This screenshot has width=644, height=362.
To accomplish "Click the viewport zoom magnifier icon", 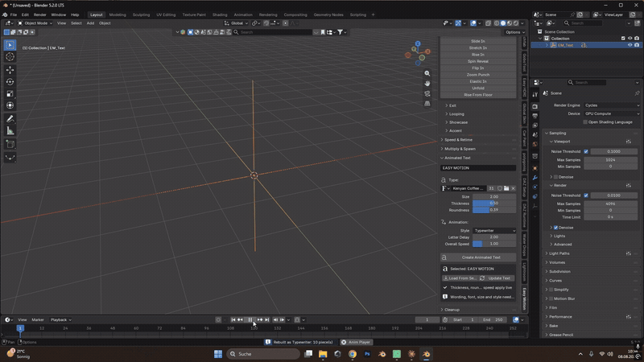I will click(427, 73).
